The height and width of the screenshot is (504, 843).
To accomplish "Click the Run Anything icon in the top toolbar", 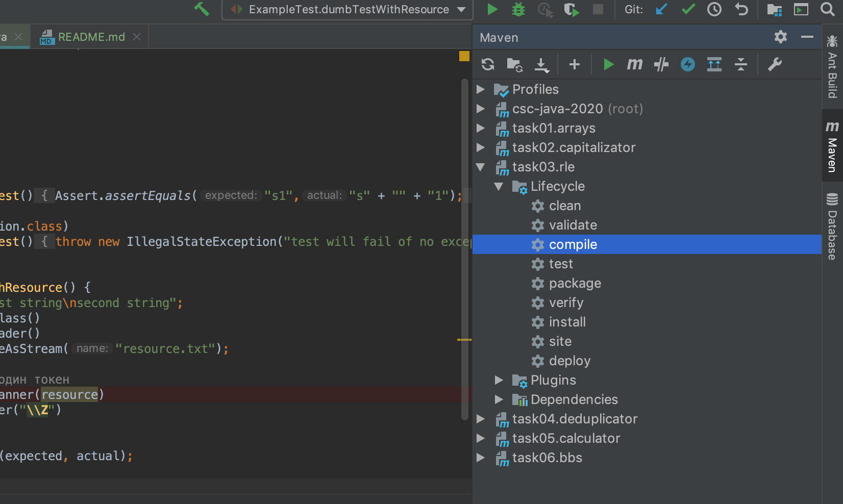I will 801,9.
